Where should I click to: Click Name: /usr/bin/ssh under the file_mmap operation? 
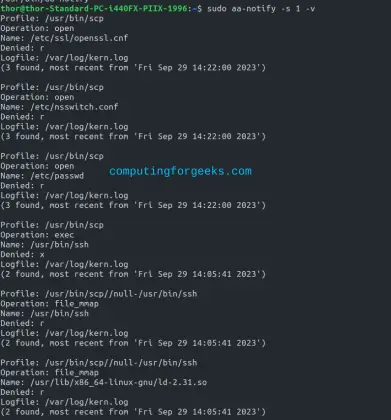click(x=44, y=313)
